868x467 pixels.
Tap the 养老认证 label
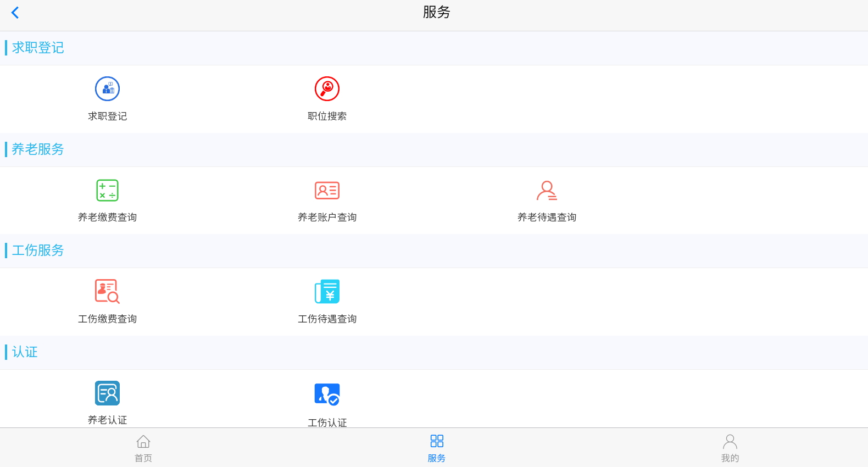pos(107,420)
